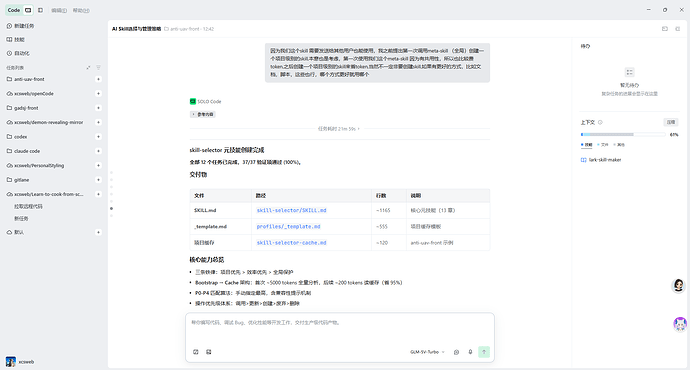The width and height of the screenshot is (690, 370).
Task: Click the first attachment icon in input box
Action: click(196, 352)
